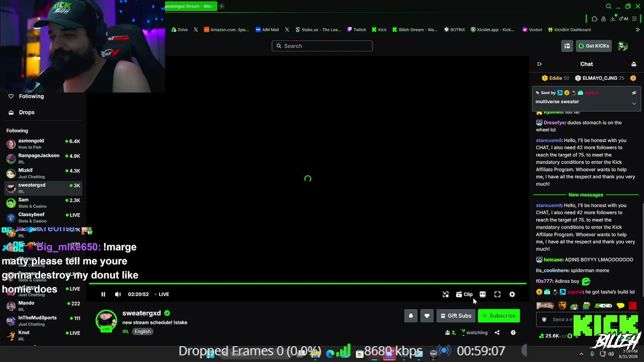Open Sam channel in the Following list

coord(43,203)
